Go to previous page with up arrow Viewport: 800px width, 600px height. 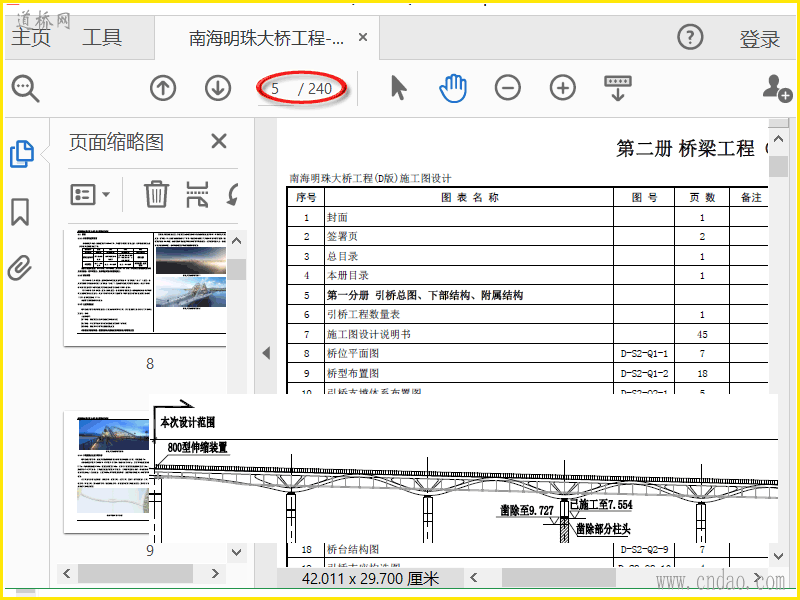point(163,88)
